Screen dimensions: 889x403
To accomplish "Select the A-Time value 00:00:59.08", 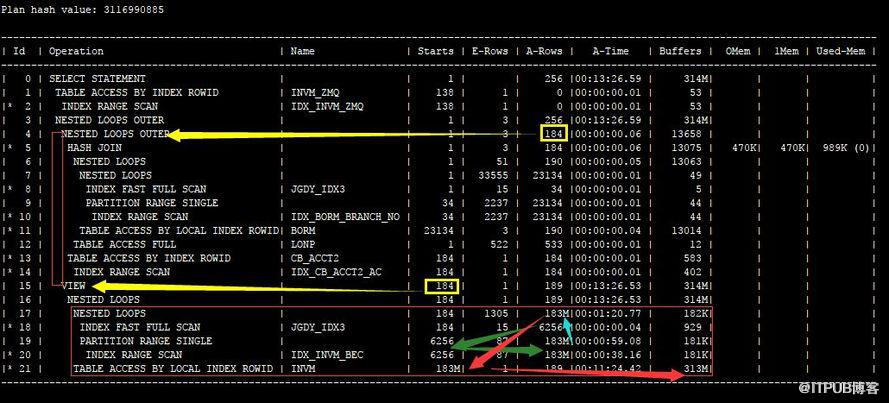I will [x=608, y=341].
